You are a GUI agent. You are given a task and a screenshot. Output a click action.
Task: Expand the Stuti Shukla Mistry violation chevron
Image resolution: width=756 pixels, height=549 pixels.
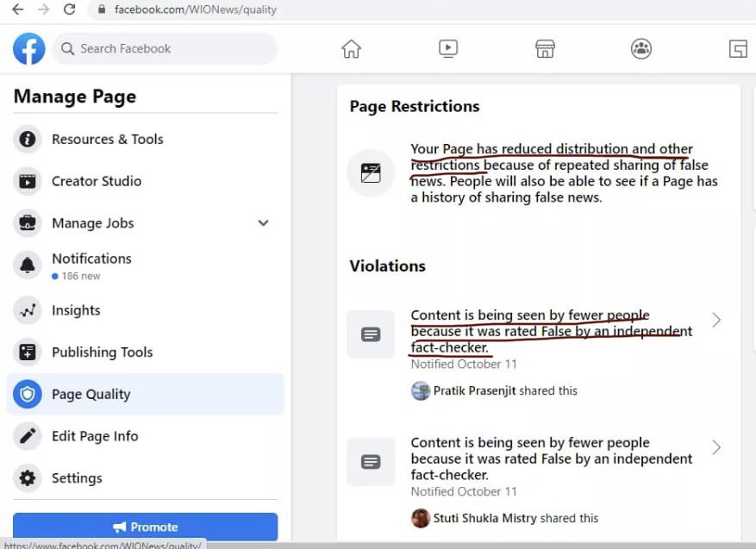pyautogui.click(x=716, y=448)
